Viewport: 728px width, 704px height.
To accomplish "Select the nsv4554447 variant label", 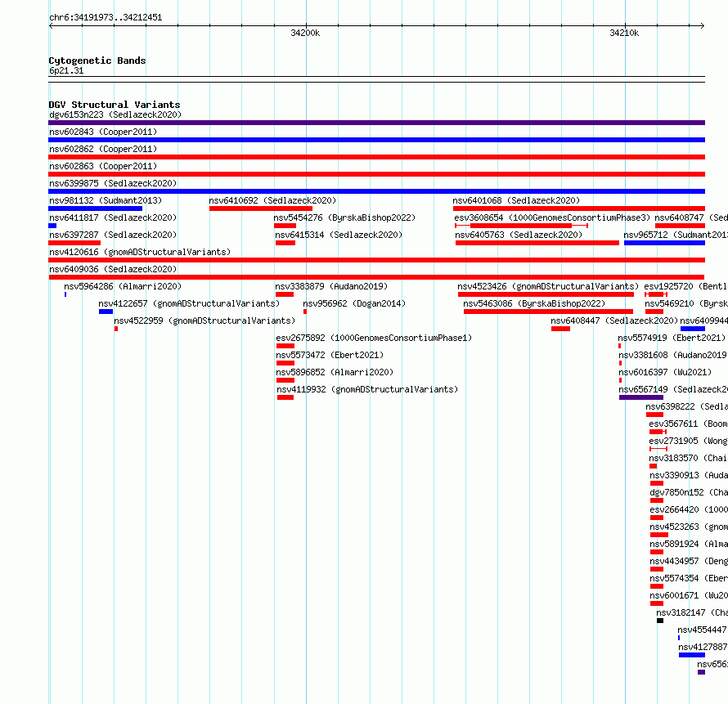I will (702, 630).
